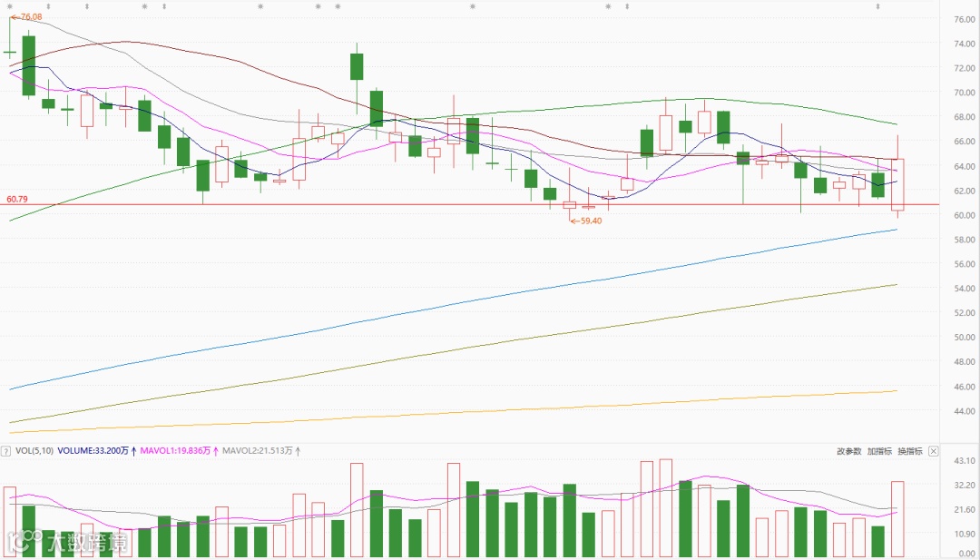980x560 pixels.
Task: Click the 43.10 volume axis label
Action: tap(965, 461)
